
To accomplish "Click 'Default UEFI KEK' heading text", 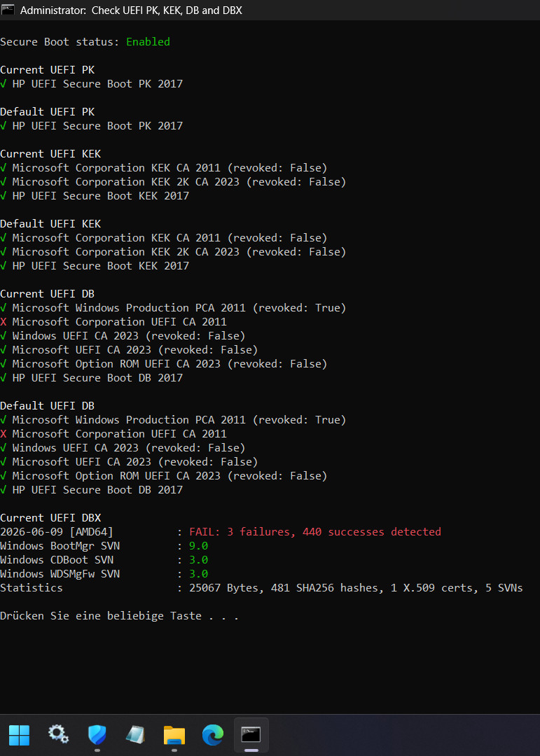I will [x=50, y=224].
